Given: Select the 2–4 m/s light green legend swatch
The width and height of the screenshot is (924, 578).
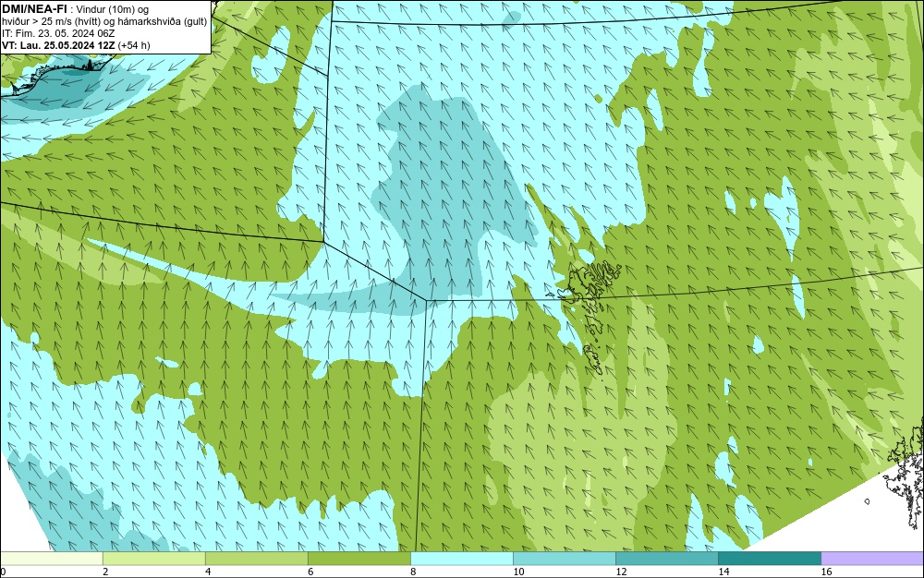Looking at the screenshot, I should [x=153, y=558].
